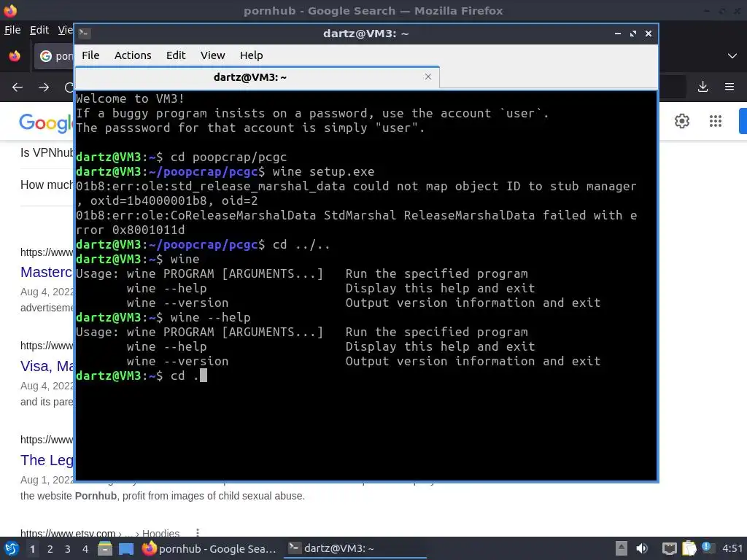Open the terminal Actions menu
Screen dimensions: 747x560
tap(133, 55)
